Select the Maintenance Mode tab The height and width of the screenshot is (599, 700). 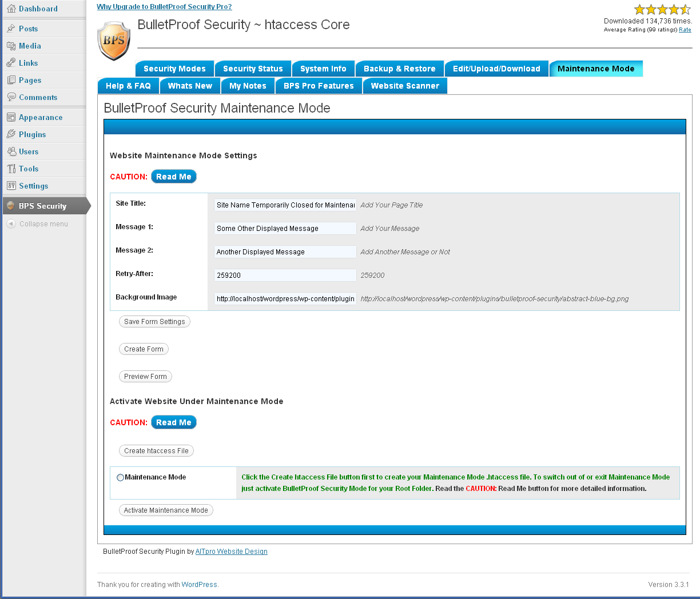(x=596, y=69)
